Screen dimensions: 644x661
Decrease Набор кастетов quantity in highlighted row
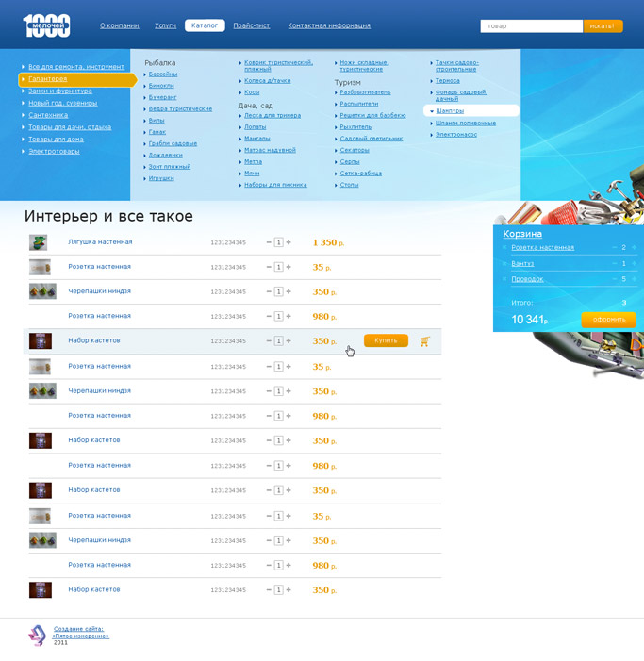coord(269,340)
